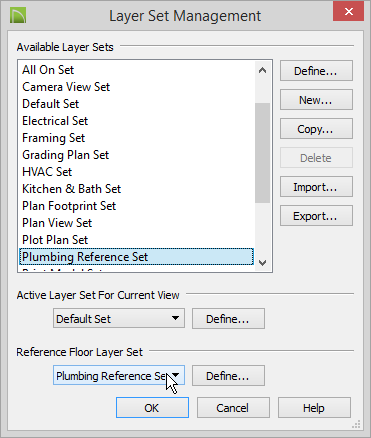Image resolution: width=371 pixels, height=438 pixels.
Task: Click the top Define... button
Action: tap(316, 71)
